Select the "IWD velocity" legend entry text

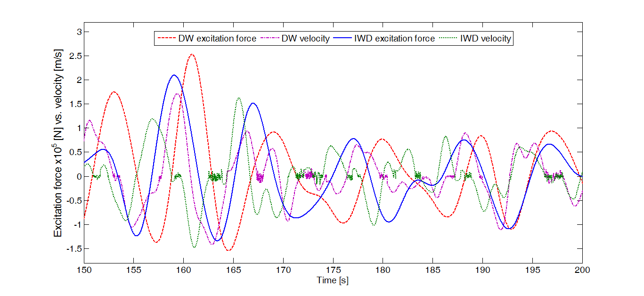click(x=485, y=39)
